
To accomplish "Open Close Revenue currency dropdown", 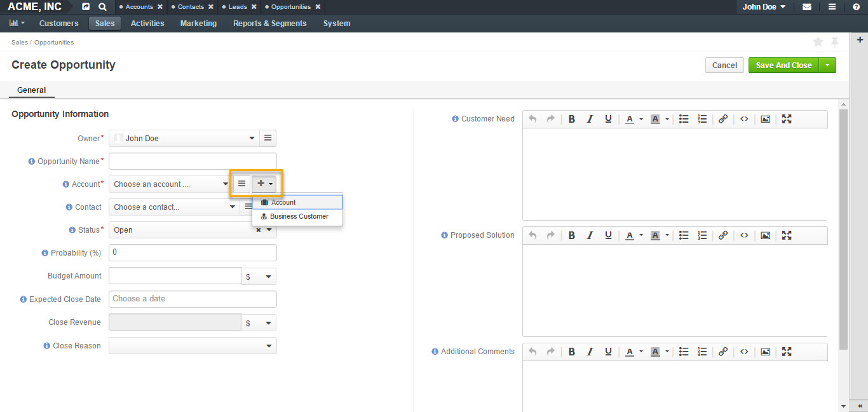I will coord(259,323).
